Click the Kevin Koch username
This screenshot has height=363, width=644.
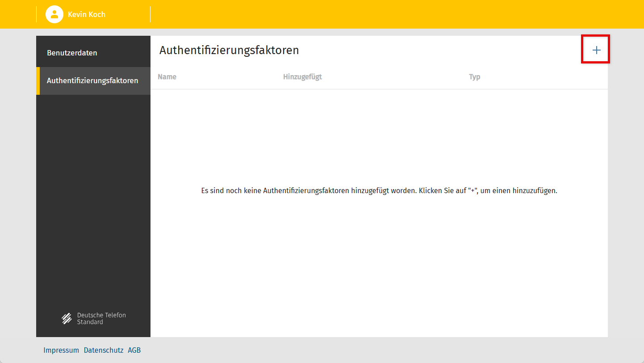[x=87, y=14]
